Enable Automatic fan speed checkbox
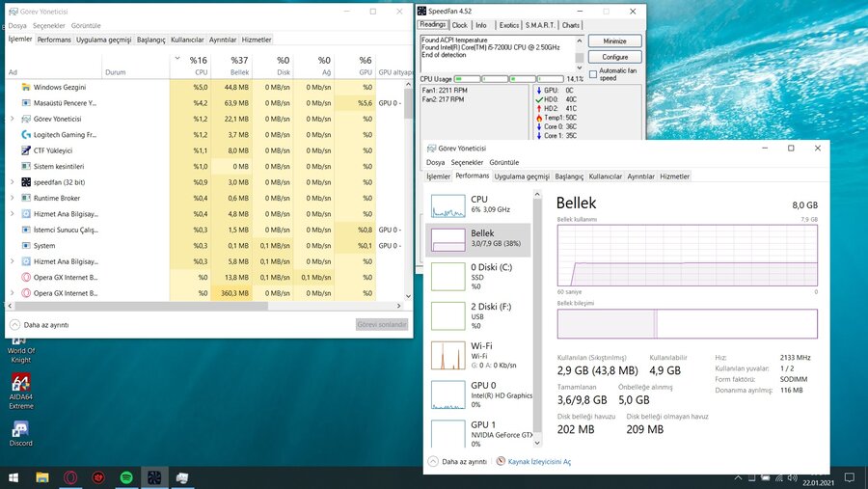The width and height of the screenshot is (868, 489). point(593,74)
